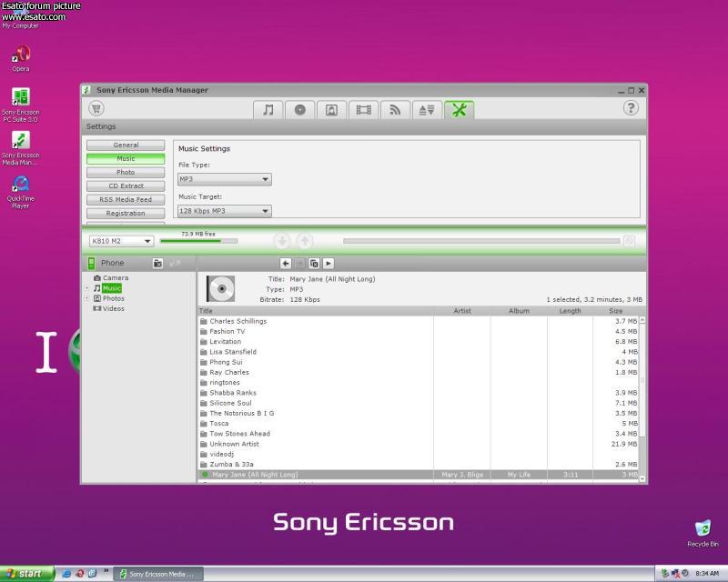Sort list by Length column

[x=571, y=311]
